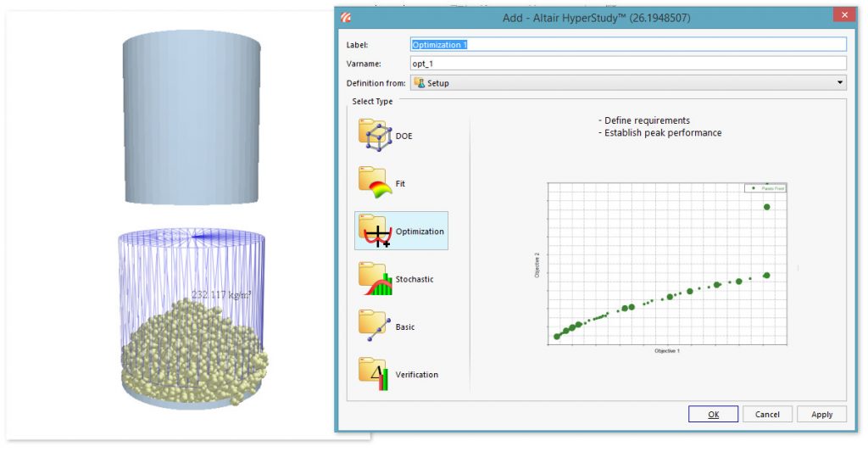Click the Setup icon in Definition field
868x452 pixels.
click(419, 83)
